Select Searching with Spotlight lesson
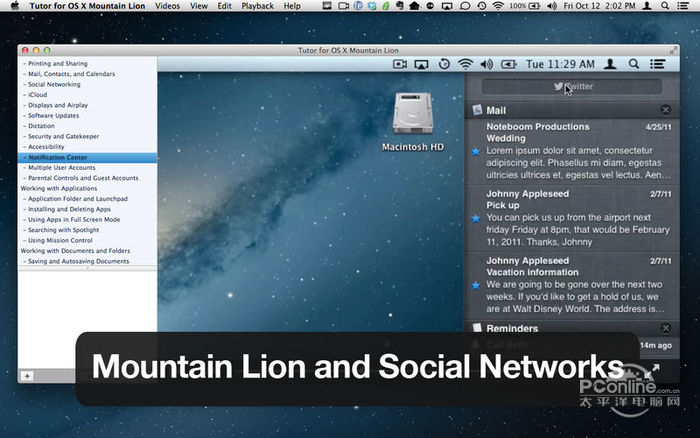Screen dimensions: 700x438 (63, 229)
